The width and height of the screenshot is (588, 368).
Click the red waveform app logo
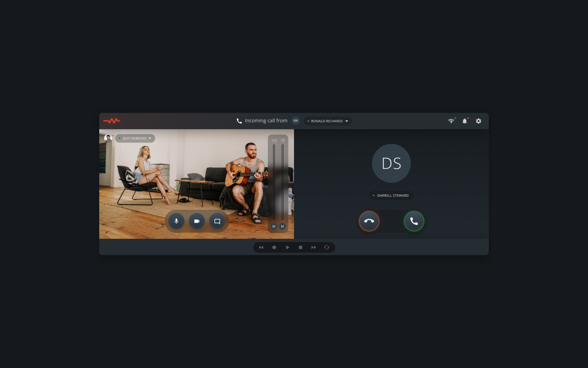(x=112, y=121)
